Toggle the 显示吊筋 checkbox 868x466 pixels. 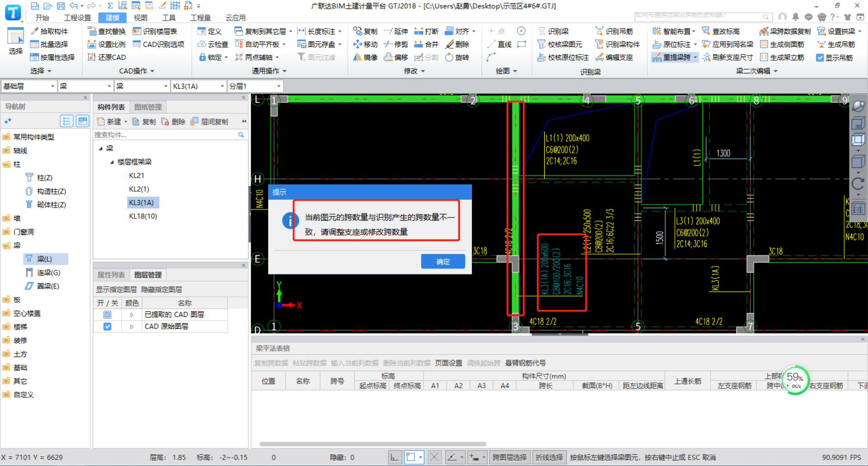click(x=820, y=58)
